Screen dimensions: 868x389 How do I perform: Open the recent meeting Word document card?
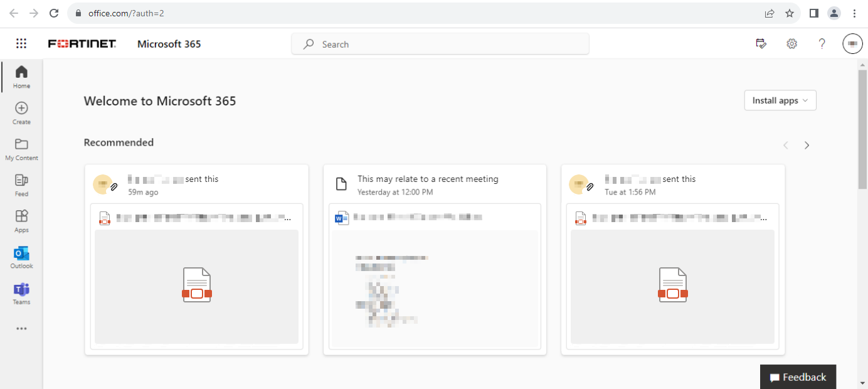click(435, 276)
